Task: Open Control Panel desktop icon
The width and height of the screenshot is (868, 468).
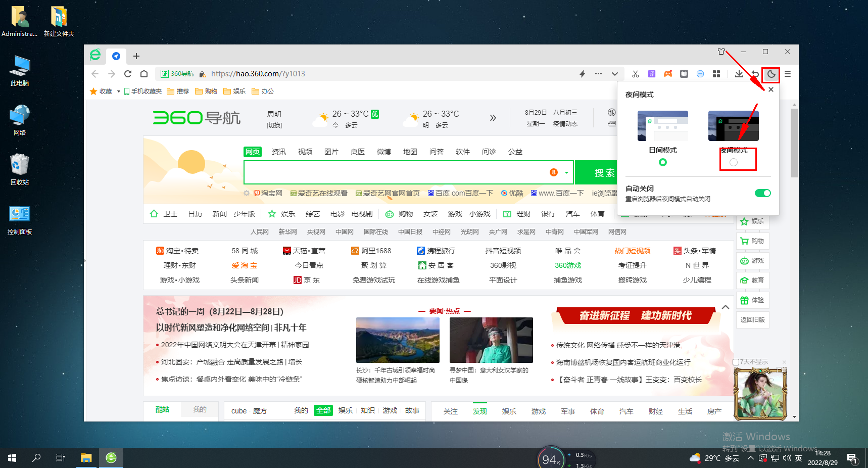Action: [20, 219]
